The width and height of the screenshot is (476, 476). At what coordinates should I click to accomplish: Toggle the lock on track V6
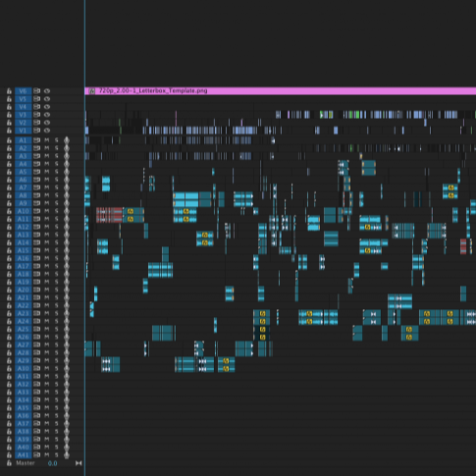(x=9, y=91)
